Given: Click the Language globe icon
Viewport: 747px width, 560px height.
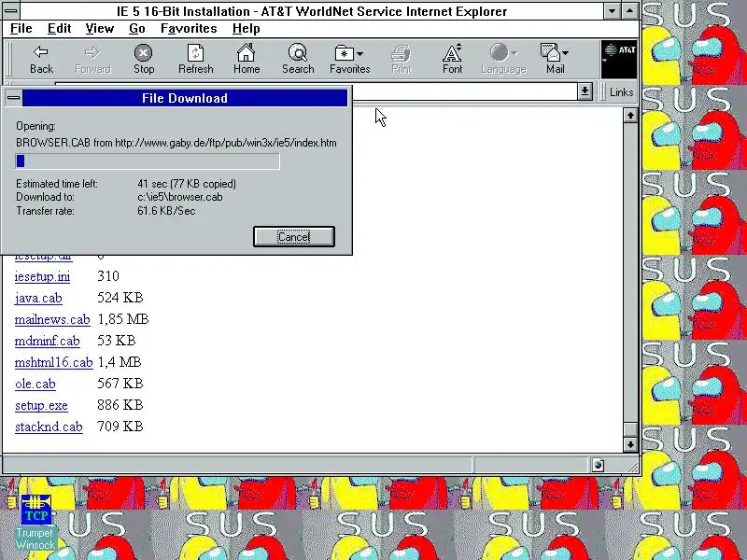Looking at the screenshot, I should coord(499,53).
